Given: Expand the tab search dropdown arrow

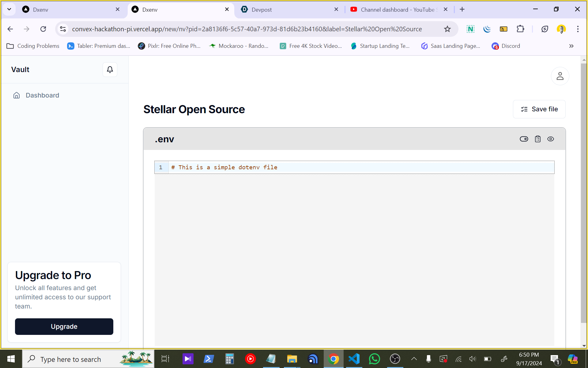Looking at the screenshot, I should point(9,9).
